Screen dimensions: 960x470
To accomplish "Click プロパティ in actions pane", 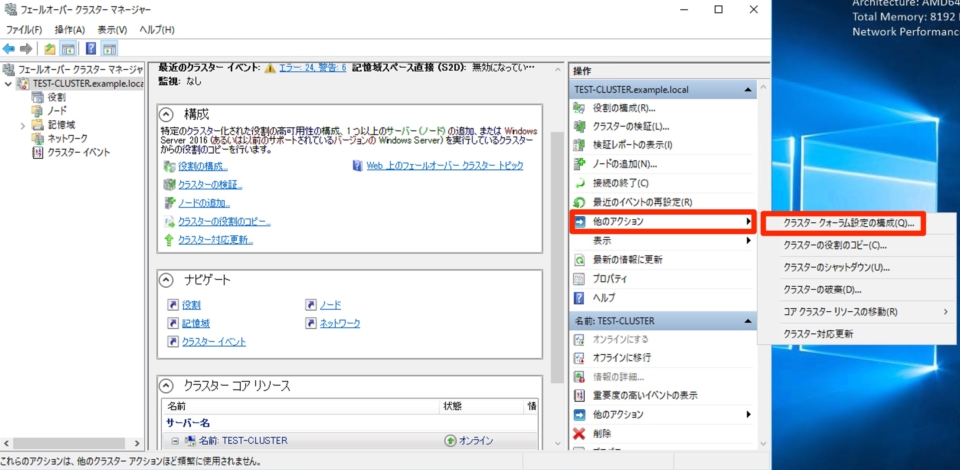I will point(610,278).
